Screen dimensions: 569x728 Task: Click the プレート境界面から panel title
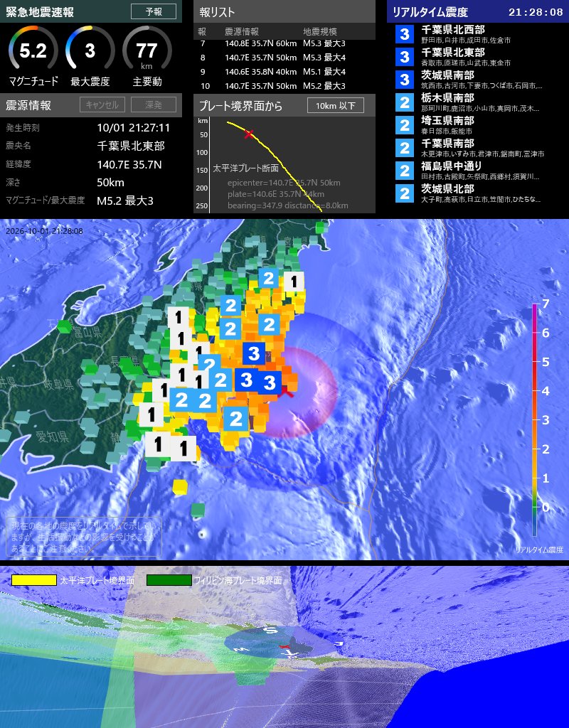pos(240,106)
